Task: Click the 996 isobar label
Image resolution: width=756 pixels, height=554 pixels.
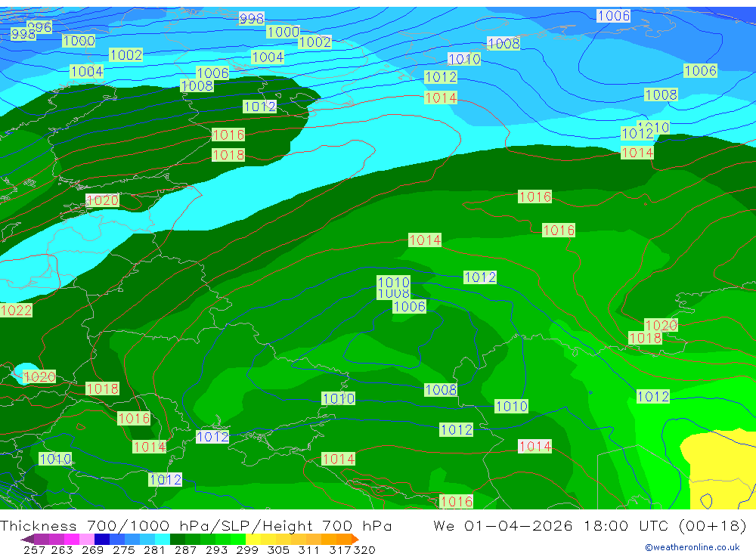Action: click(x=39, y=27)
